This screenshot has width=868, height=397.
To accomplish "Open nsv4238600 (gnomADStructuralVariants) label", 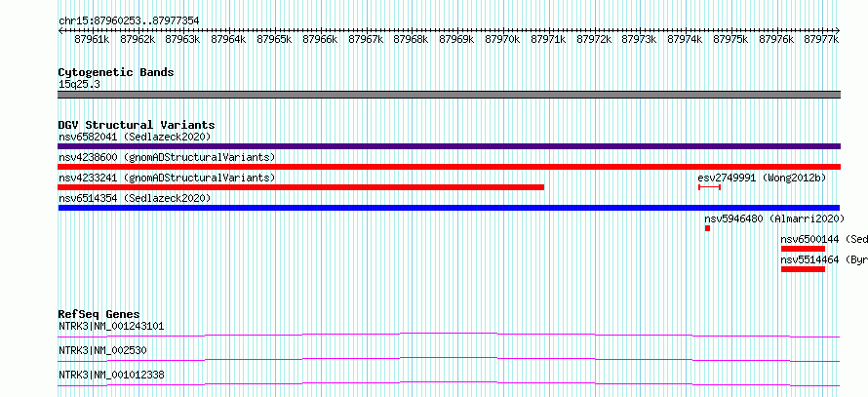I will pyautogui.click(x=167, y=157).
